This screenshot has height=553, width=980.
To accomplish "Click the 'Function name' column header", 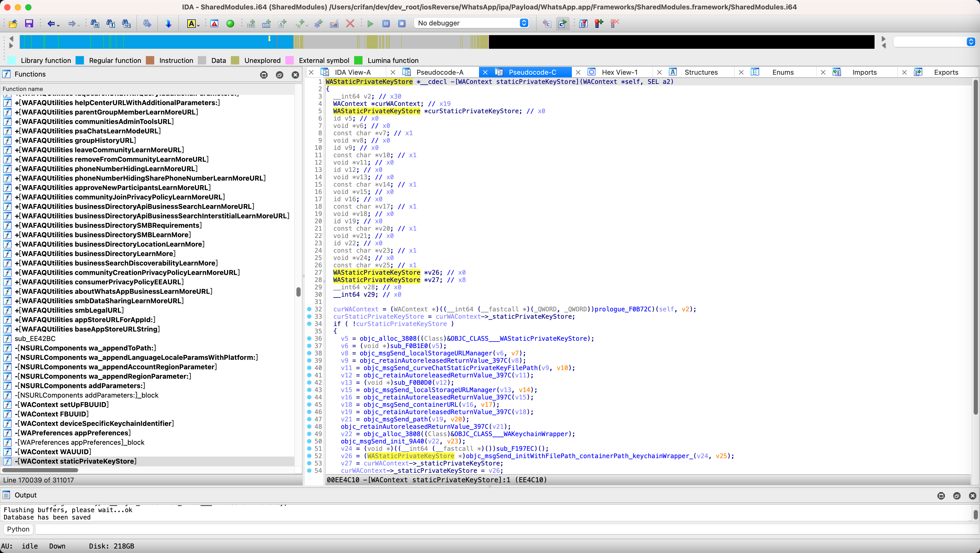I will pyautogui.click(x=147, y=89).
